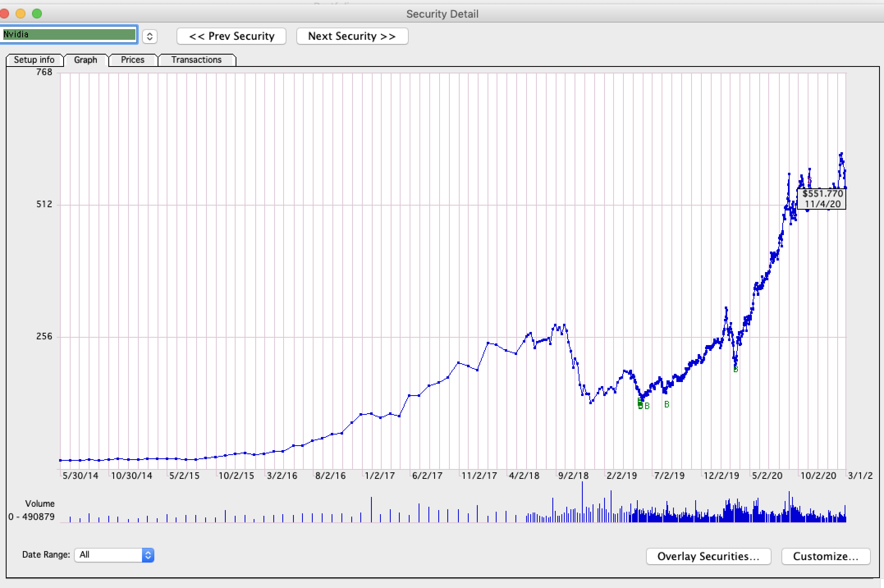
Task: Open the Setup info tab
Action: point(34,60)
